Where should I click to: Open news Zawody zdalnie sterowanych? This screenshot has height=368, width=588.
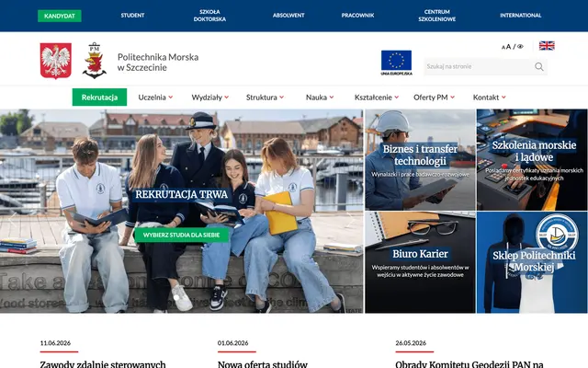[103, 364]
